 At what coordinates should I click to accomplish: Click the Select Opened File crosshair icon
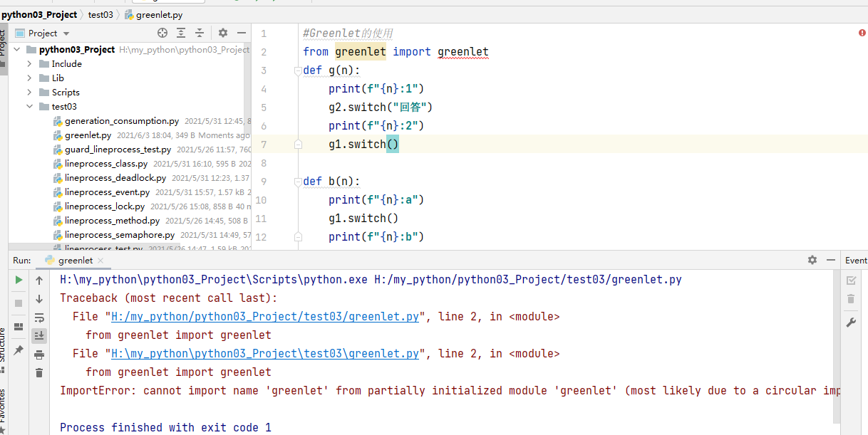162,33
